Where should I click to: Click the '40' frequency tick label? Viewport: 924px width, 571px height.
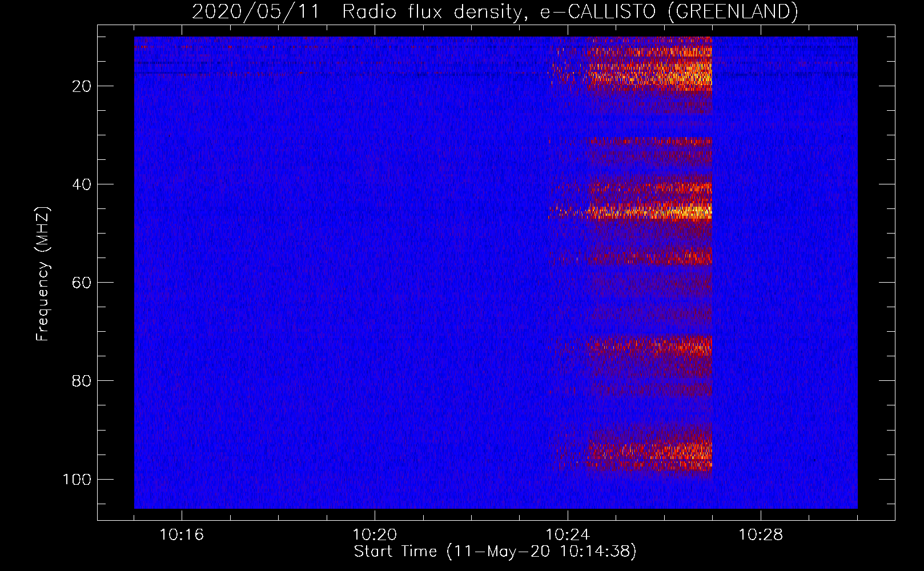coord(82,184)
